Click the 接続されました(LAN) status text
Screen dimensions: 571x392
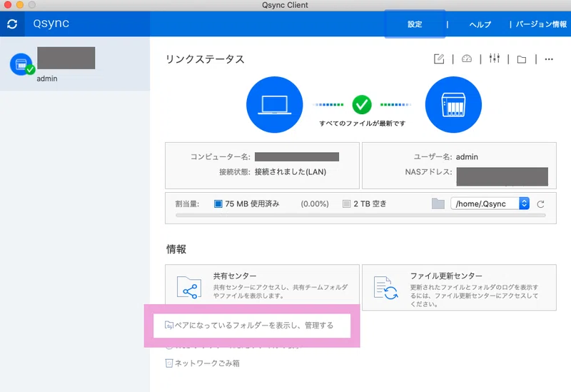[290, 172]
